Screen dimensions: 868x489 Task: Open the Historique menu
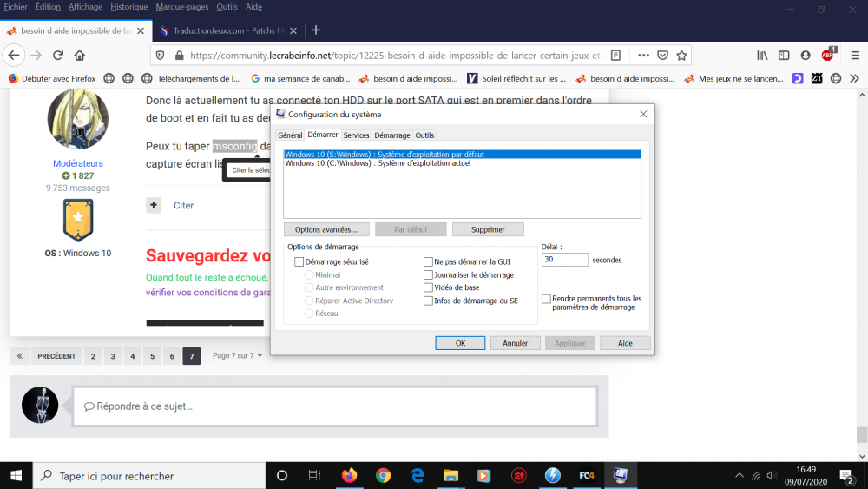tap(129, 7)
